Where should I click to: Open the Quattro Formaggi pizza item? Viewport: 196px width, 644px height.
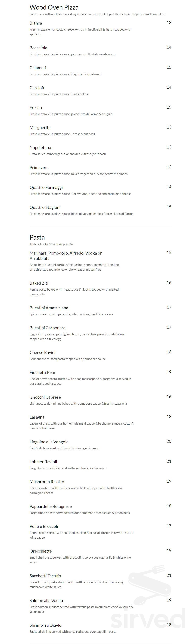click(46, 187)
